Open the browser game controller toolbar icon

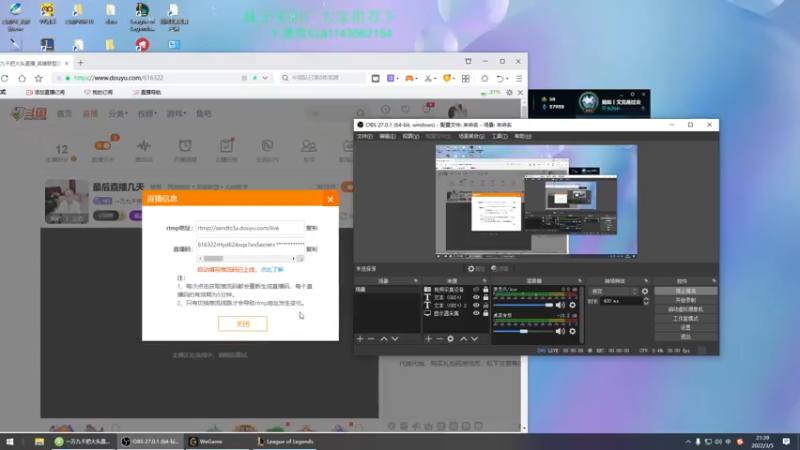pos(409,79)
